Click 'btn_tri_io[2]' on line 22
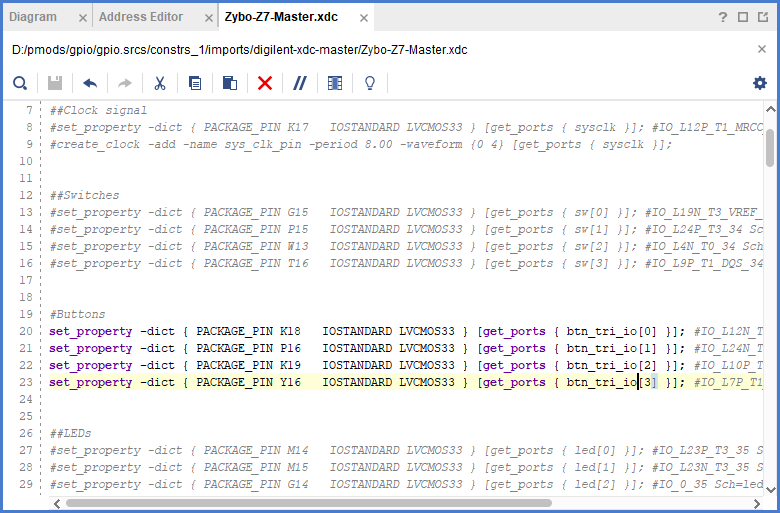 pyautogui.click(x=611, y=365)
